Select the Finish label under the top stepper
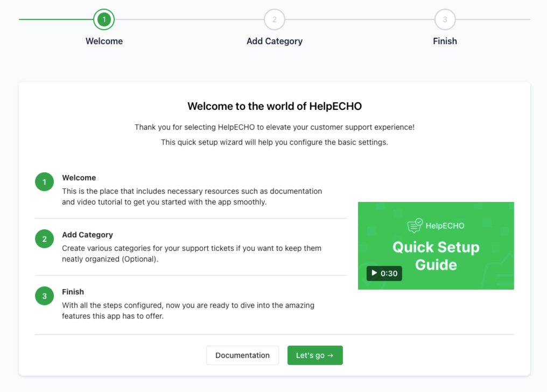The width and height of the screenshot is (547, 392). click(x=445, y=41)
